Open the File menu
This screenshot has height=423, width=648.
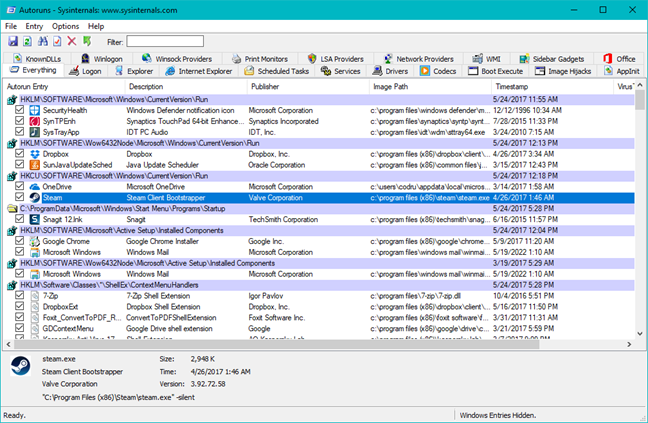(11, 26)
